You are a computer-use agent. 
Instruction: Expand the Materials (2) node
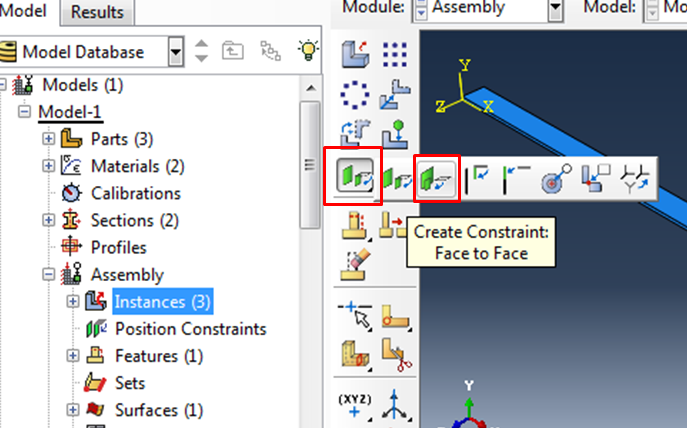coord(49,166)
